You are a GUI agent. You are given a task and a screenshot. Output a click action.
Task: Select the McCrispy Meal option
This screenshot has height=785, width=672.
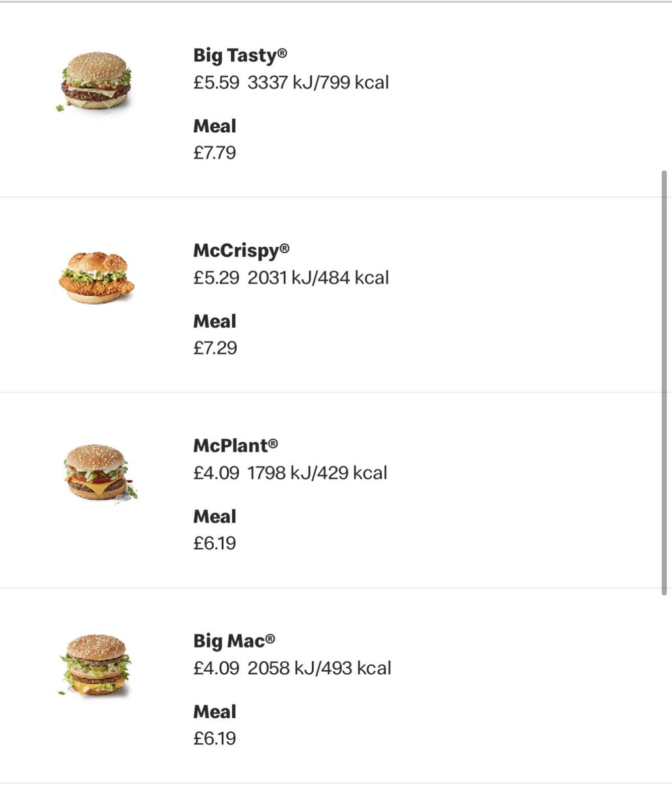[x=214, y=321]
